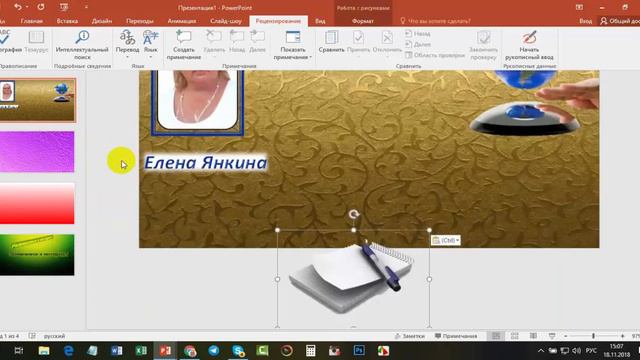This screenshot has height=360, width=640.
Task: Open Task View on Windows taskbar
Action: point(19,351)
